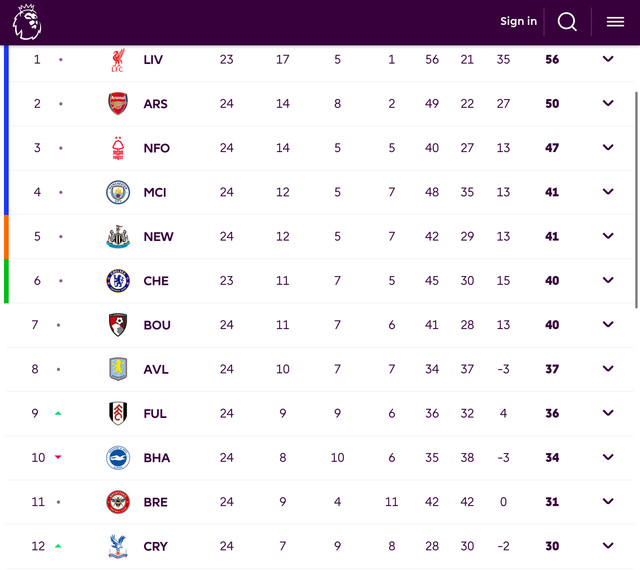This screenshot has height=570, width=640.
Task: Click the Brentford bee crest
Action: pos(118,502)
